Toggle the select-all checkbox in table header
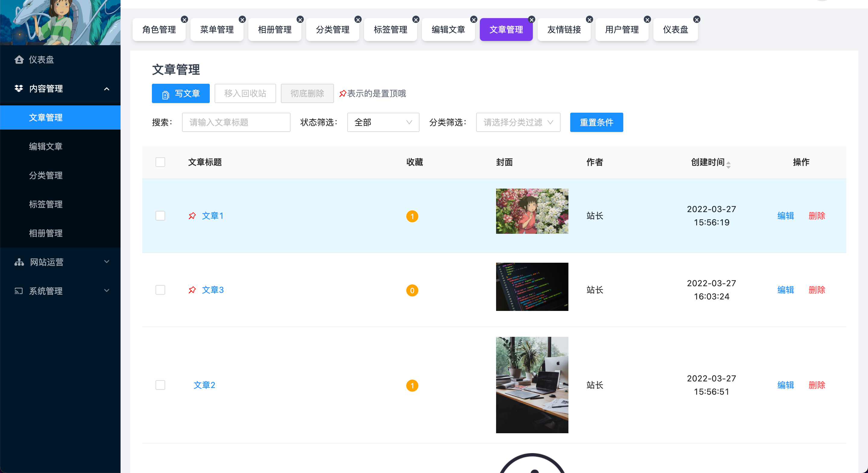This screenshot has width=868, height=473. [x=160, y=162]
